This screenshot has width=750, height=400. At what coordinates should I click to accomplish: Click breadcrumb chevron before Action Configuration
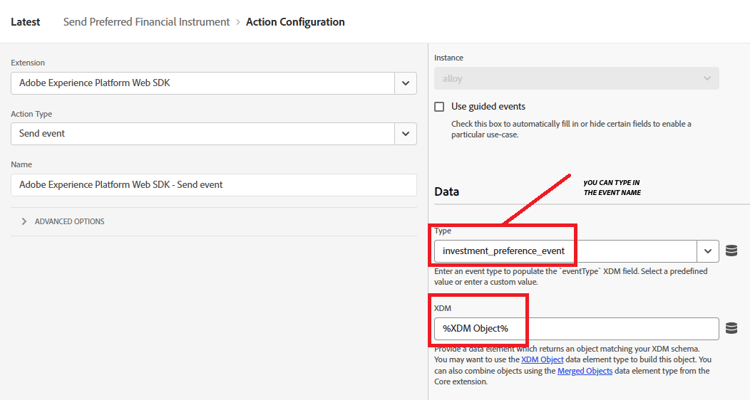tap(238, 21)
